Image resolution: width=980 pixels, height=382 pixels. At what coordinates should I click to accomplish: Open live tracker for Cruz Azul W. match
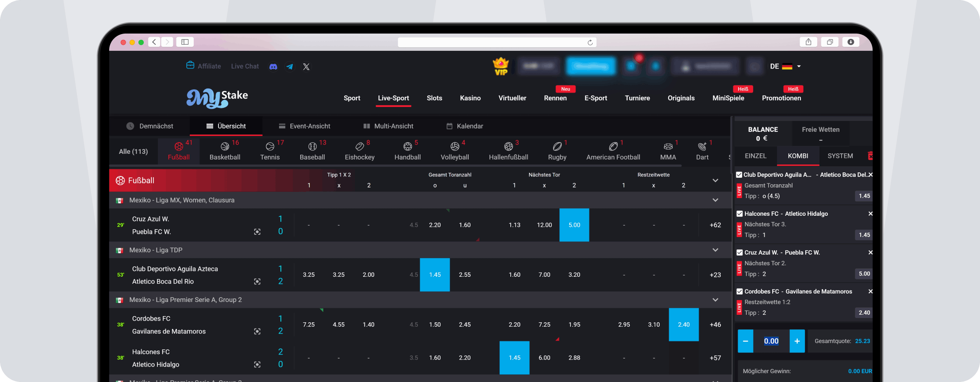coord(257,232)
